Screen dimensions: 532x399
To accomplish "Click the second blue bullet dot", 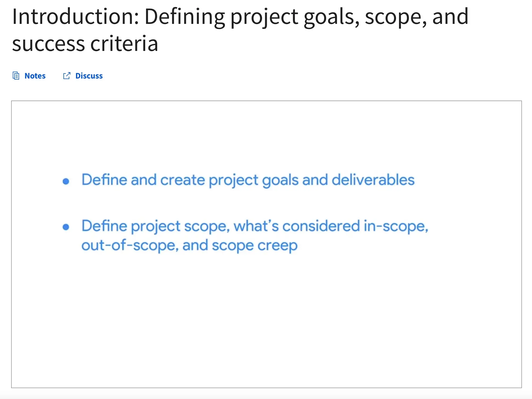I will pyautogui.click(x=66, y=227).
